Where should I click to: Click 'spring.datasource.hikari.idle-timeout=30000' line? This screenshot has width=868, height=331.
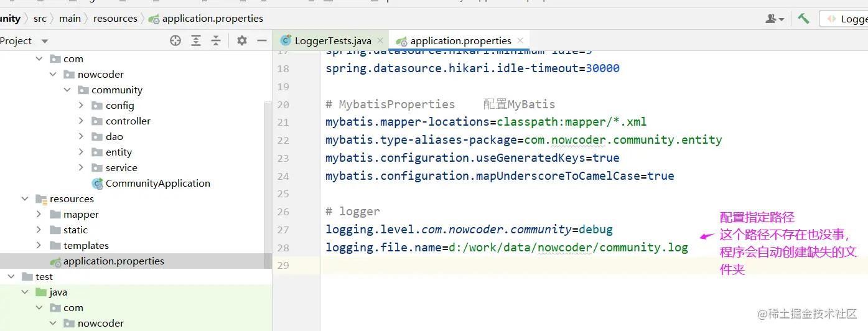[x=472, y=68]
